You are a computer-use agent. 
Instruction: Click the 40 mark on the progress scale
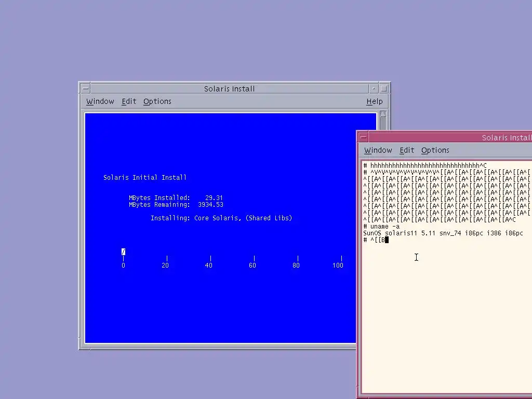[209, 265]
